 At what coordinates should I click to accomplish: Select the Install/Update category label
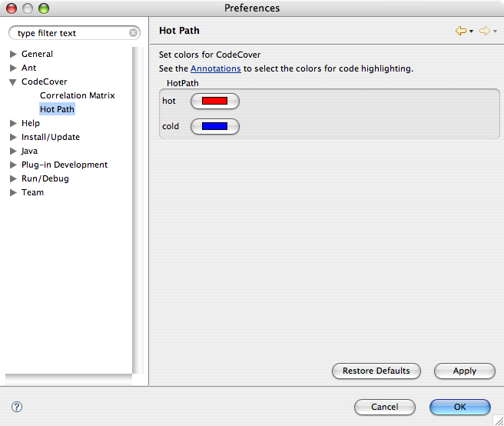[51, 137]
